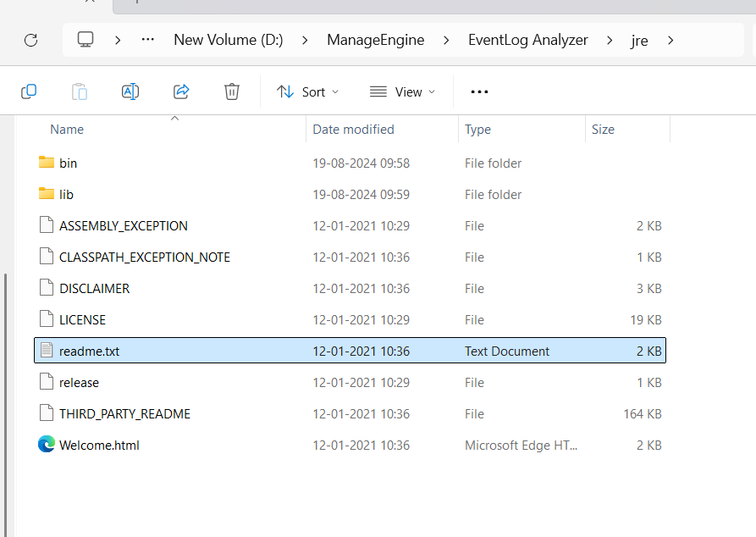Expand chevron after New Volume (D:)
The width and height of the screenshot is (756, 537).
tap(305, 40)
